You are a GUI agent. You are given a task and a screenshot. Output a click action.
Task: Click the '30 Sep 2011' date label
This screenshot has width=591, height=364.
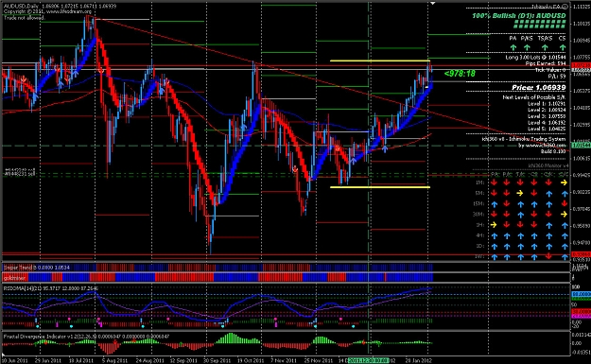click(217, 360)
